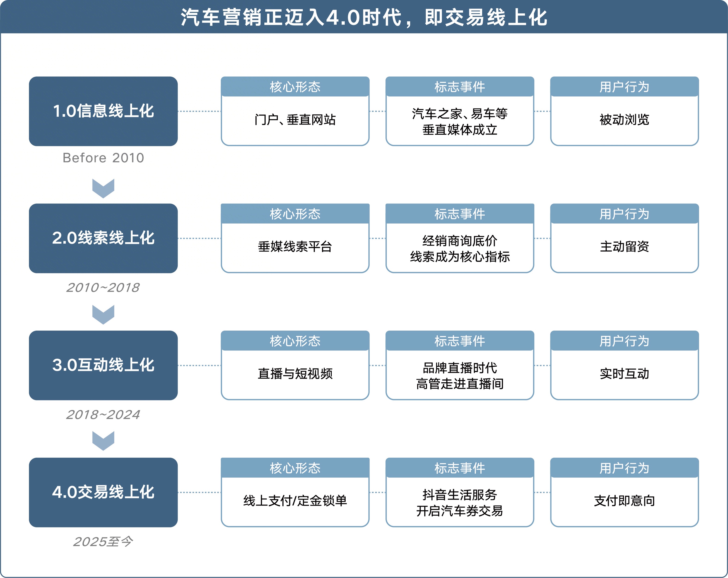The width and height of the screenshot is (728, 578).
Task: Select the 1.0信息线上化 stage block
Action: [x=103, y=111]
